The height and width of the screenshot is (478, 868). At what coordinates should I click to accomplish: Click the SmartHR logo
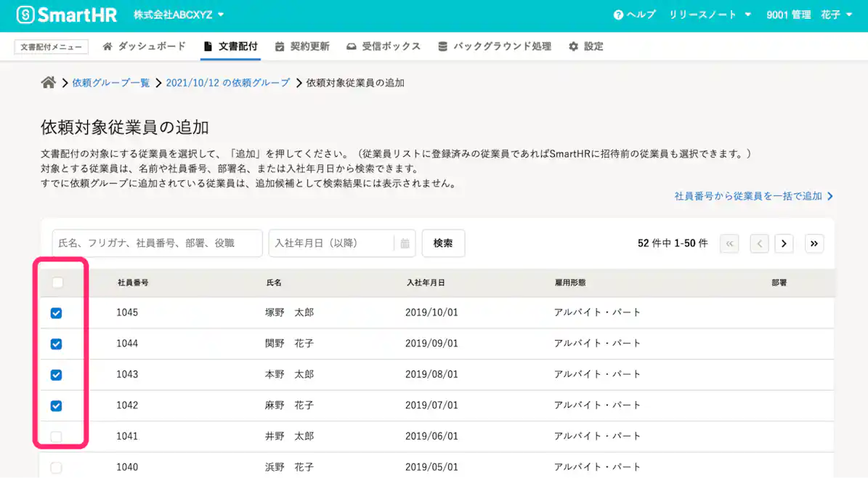click(x=64, y=14)
